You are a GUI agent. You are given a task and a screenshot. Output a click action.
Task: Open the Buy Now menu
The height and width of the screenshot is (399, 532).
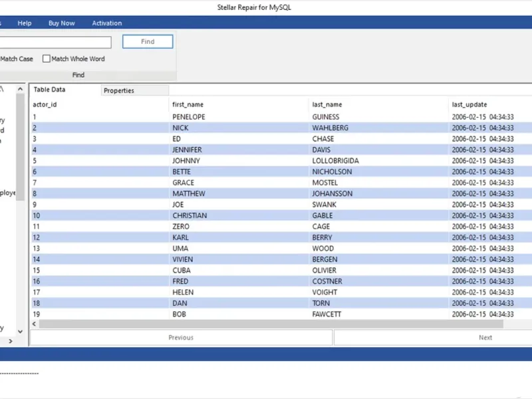(x=61, y=23)
